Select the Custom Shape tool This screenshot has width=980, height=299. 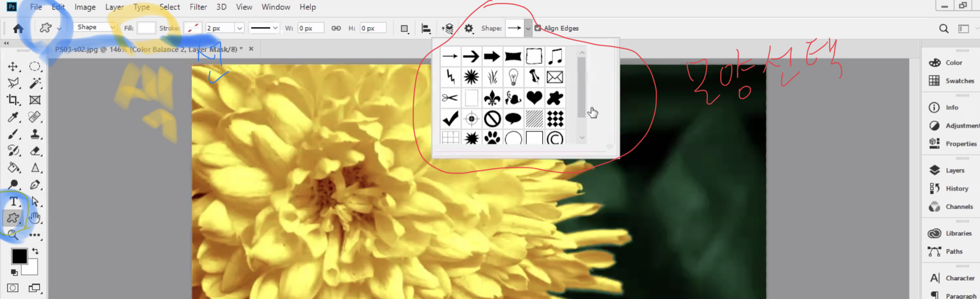coord(13,218)
